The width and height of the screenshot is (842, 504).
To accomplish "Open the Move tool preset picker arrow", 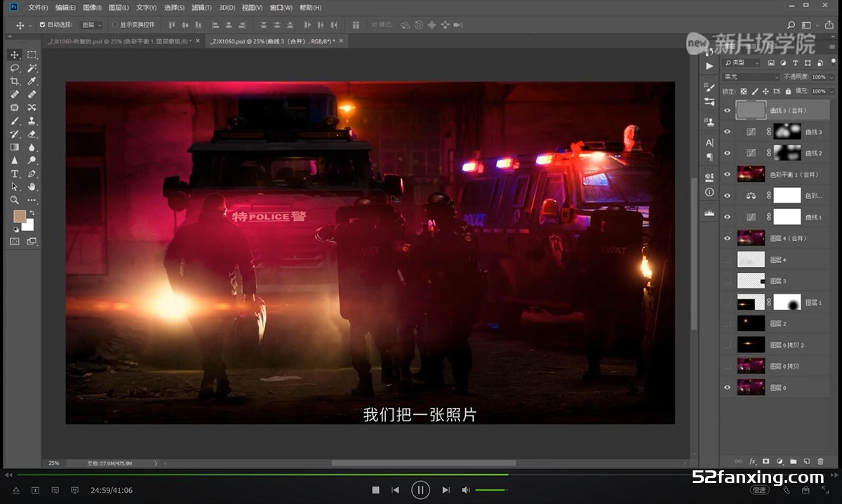I will coord(30,25).
